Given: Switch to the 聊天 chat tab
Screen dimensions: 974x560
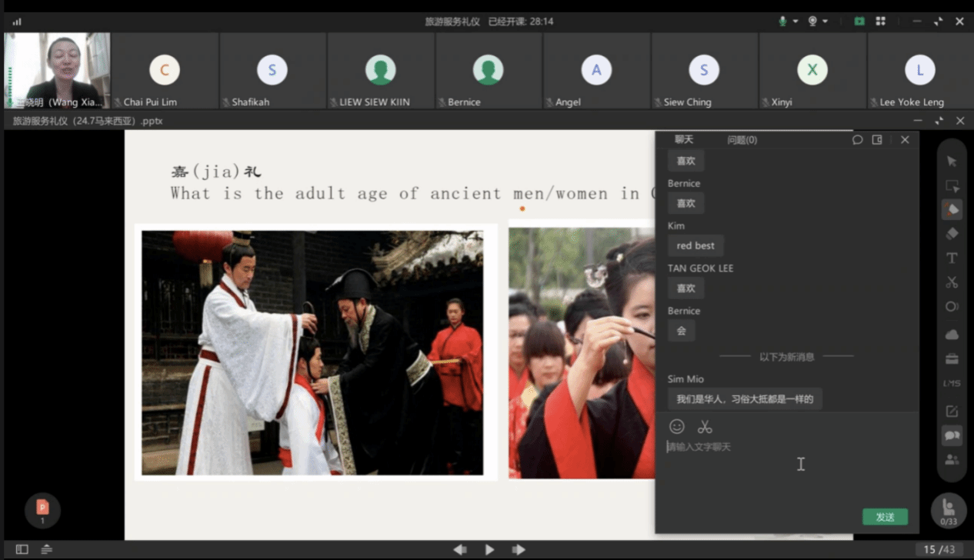Looking at the screenshot, I should [684, 140].
